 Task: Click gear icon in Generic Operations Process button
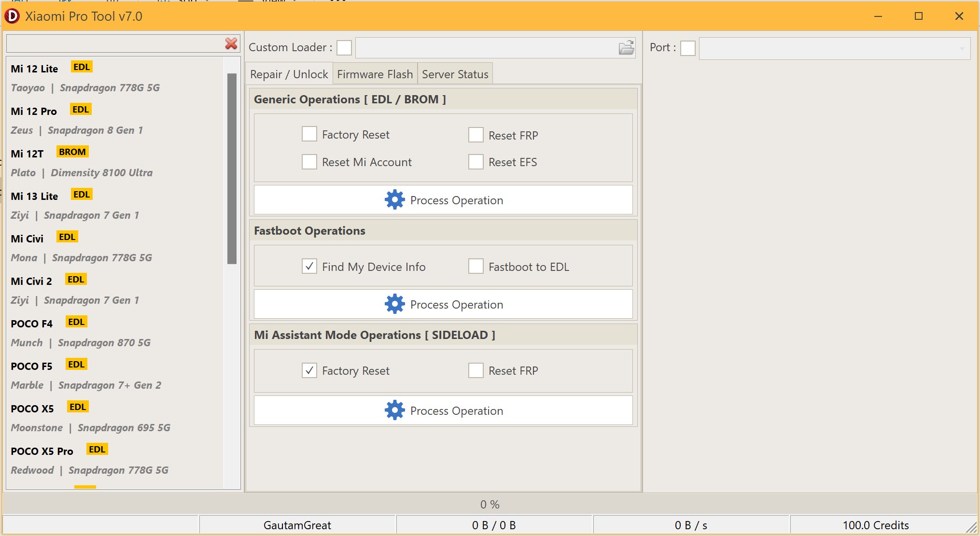pyautogui.click(x=394, y=199)
